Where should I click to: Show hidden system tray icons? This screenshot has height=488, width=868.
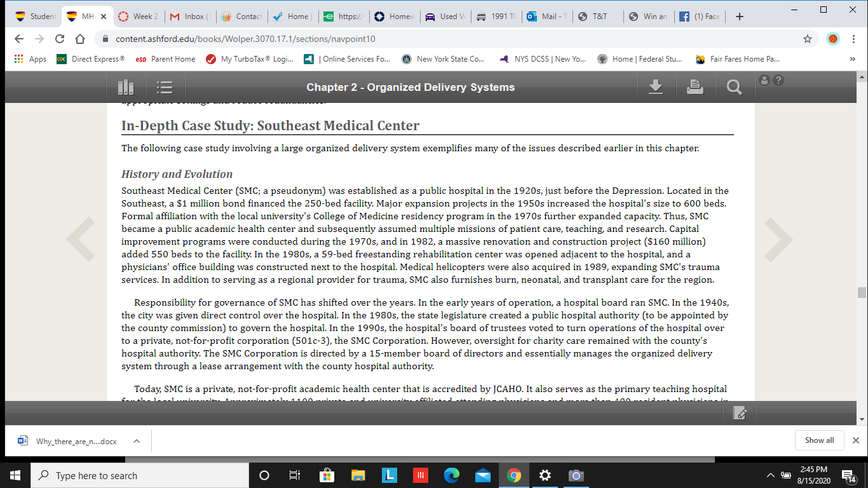click(771, 475)
